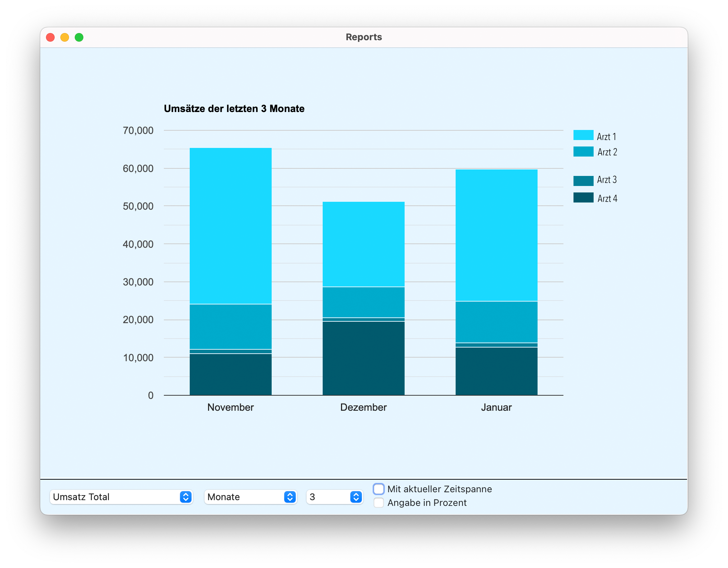Image resolution: width=728 pixels, height=568 pixels.
Task: Click the stepper arrows on Umsatz Total popup
Action: coord(185,497)
